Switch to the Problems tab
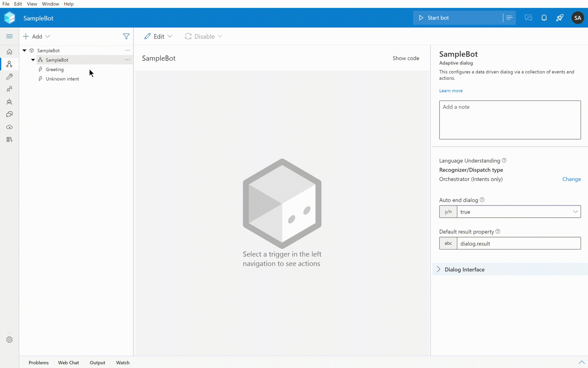The image size is (588, 368). (x=39, y=363)
